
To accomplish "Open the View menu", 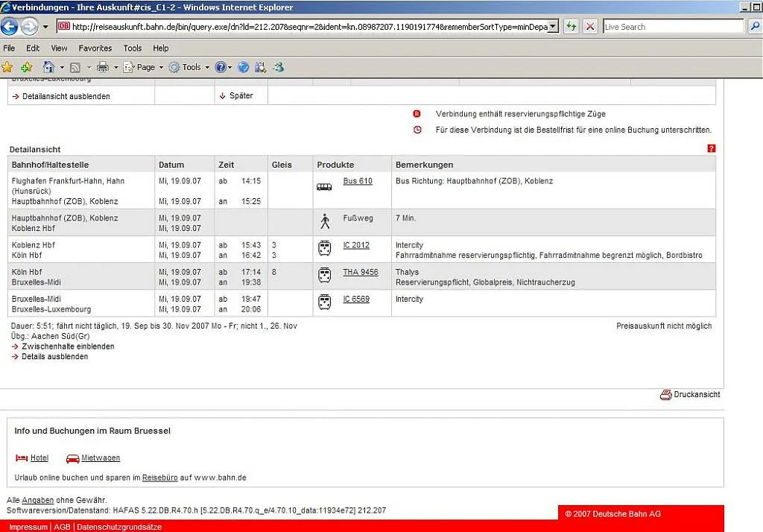I will point(59,48).
